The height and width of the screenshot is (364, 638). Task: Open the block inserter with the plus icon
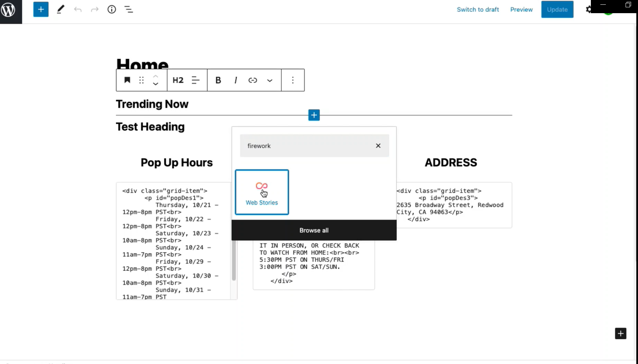coord(41,9)
